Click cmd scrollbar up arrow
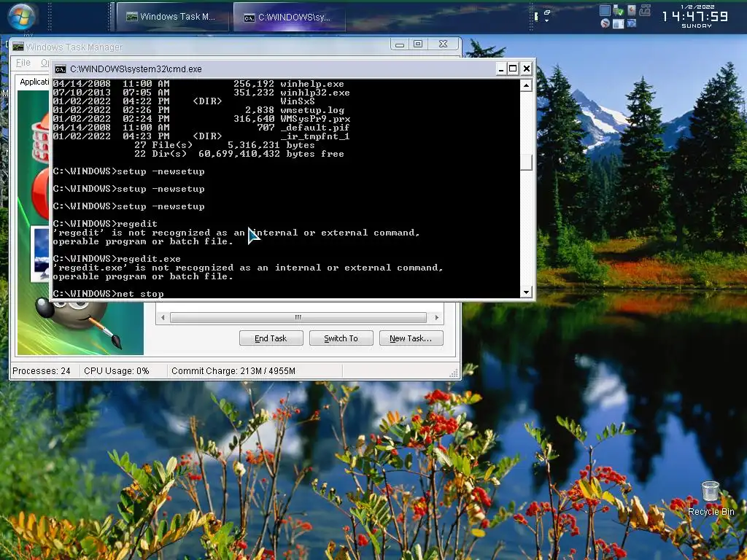The height and width of the screenshot is (560, 747). coord(526,85)
